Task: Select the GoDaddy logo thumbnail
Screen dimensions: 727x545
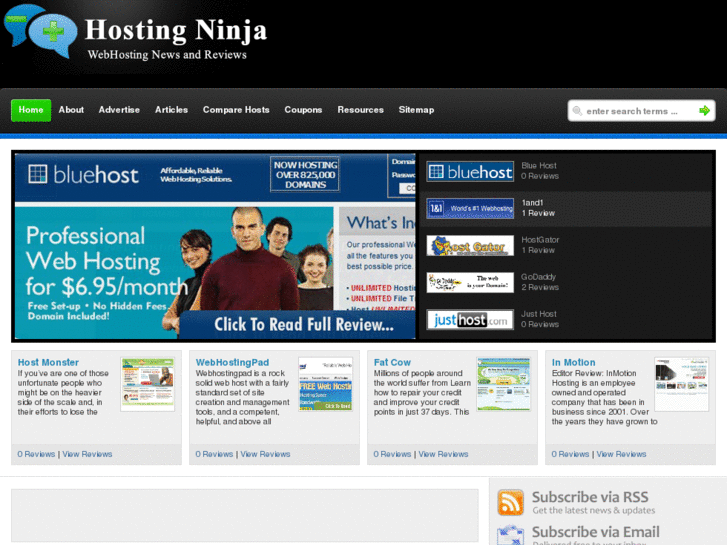Action: (470, 283)
